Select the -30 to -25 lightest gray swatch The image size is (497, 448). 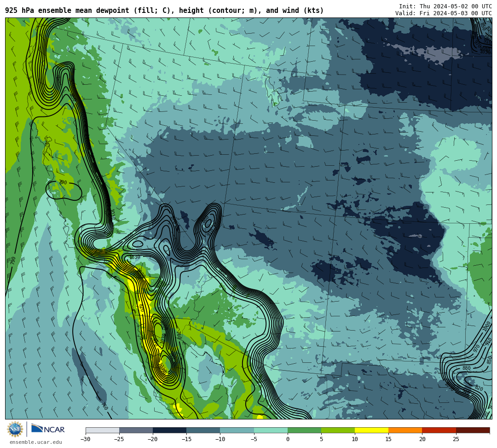point(102,430)
